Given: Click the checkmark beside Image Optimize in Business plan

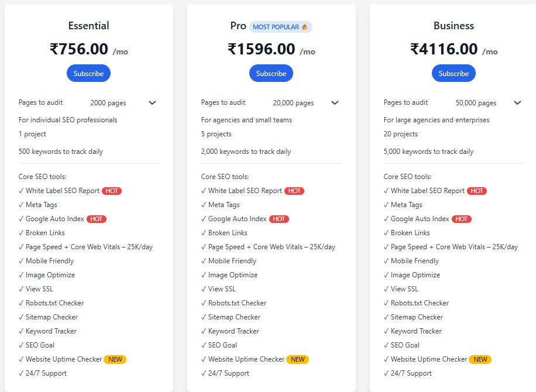Looking at the screenshot, I should (x=386, y=275).
